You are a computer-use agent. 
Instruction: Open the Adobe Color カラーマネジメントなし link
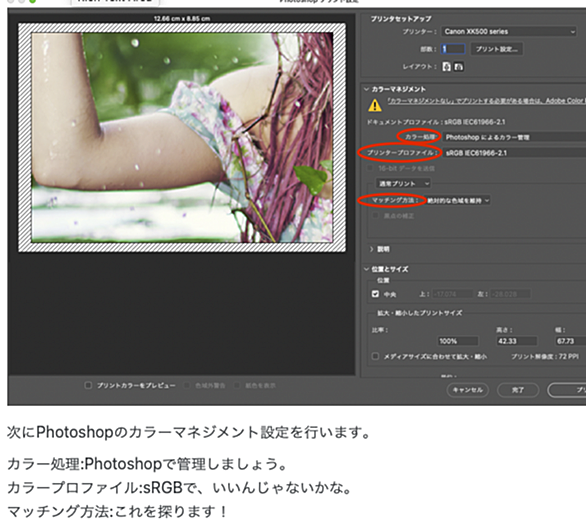[486, 101]
